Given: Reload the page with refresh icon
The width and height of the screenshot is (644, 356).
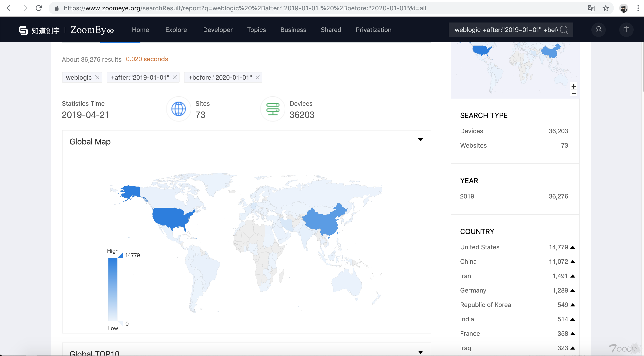Looking at the screenshot, I should 39,8.
